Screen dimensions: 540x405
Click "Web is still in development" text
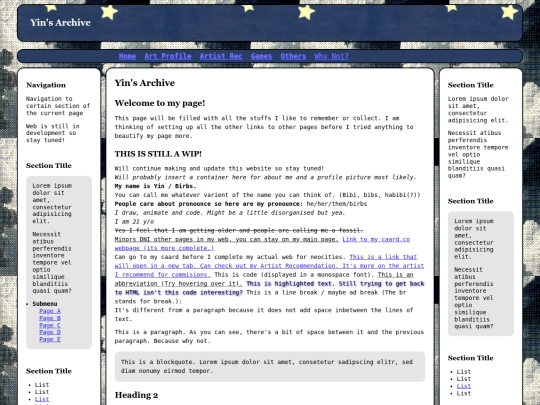click(52, 133)
